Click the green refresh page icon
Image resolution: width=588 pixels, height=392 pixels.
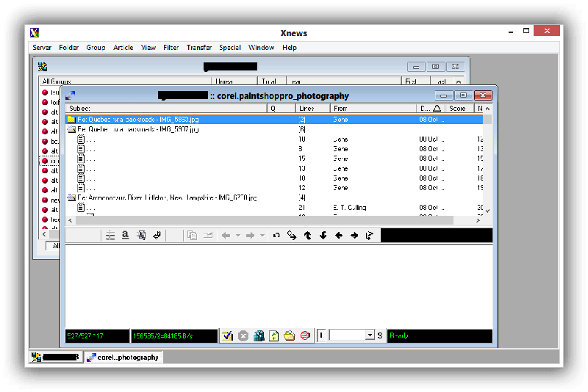pyautogui.click(x=274, y=335)
